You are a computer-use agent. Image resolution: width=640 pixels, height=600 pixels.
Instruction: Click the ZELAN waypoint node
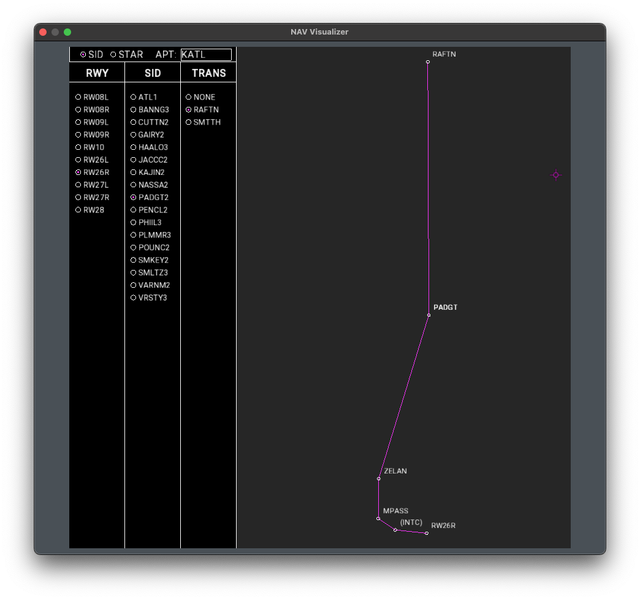pyautogui.click(x=379, y=479)
